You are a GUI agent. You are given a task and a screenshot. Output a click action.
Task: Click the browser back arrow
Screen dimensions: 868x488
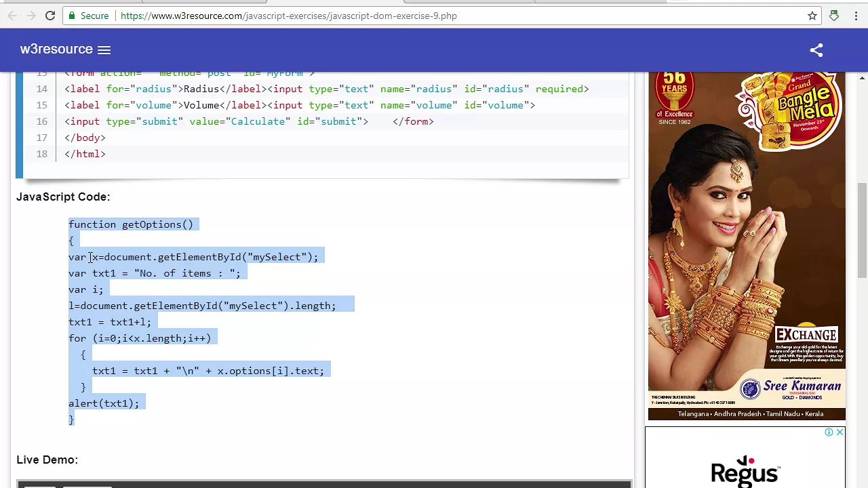pos(12,16)
